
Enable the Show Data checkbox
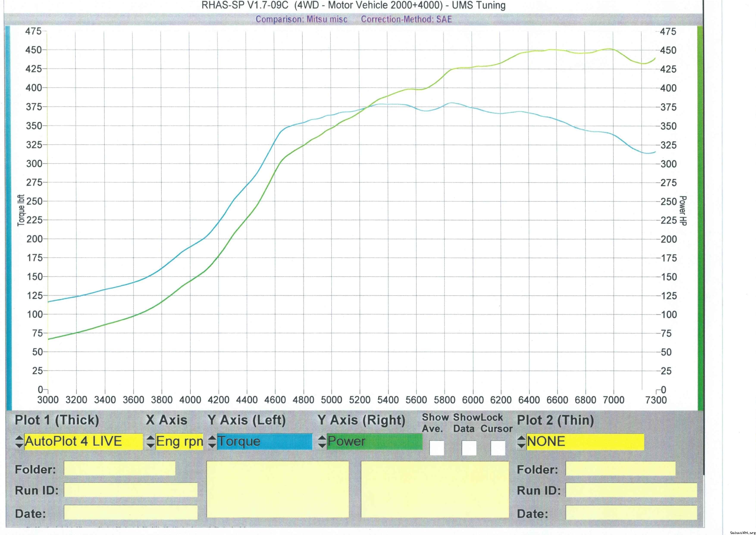(469, 448)
